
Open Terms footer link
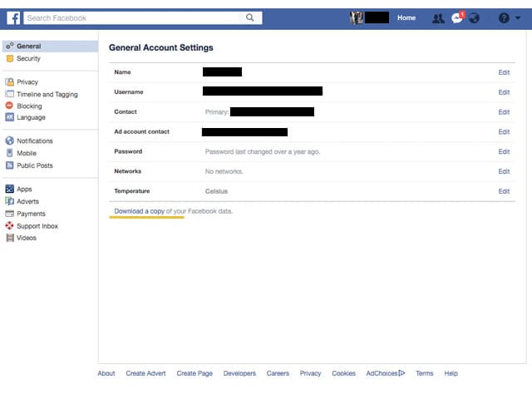(425, 373)
